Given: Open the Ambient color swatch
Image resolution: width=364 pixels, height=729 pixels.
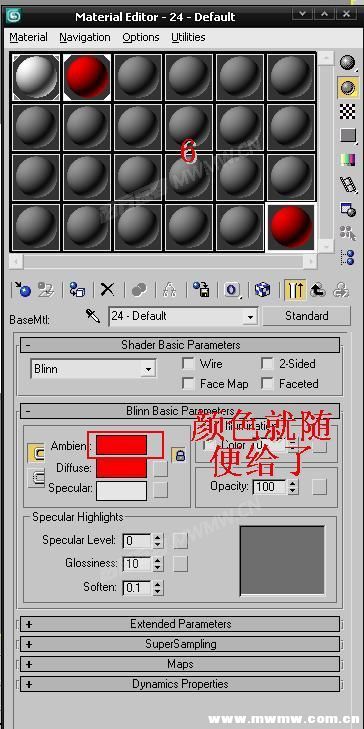Looking at the screenshot, I should click(121, 445).
